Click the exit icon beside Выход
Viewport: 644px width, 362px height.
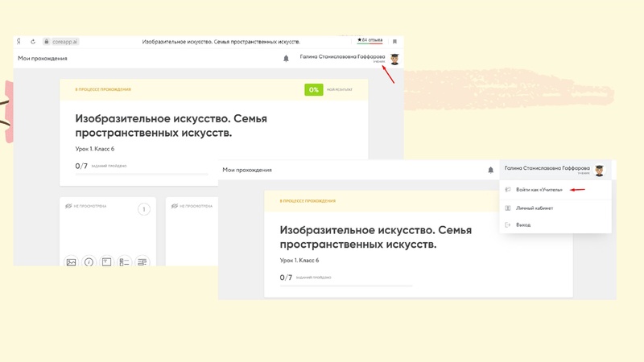pyautogui.click(x=508, y=225)
